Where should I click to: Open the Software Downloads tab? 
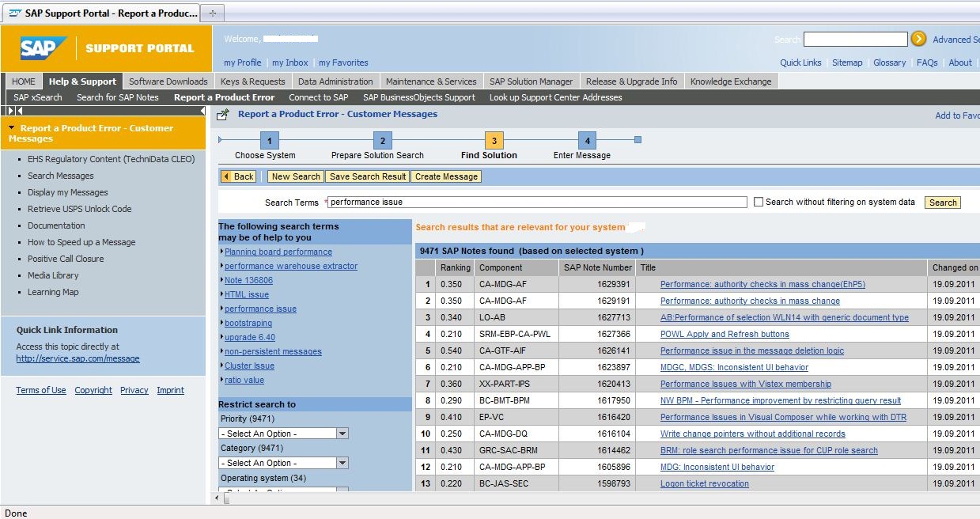pyautogui.click(x=168, y=81)
